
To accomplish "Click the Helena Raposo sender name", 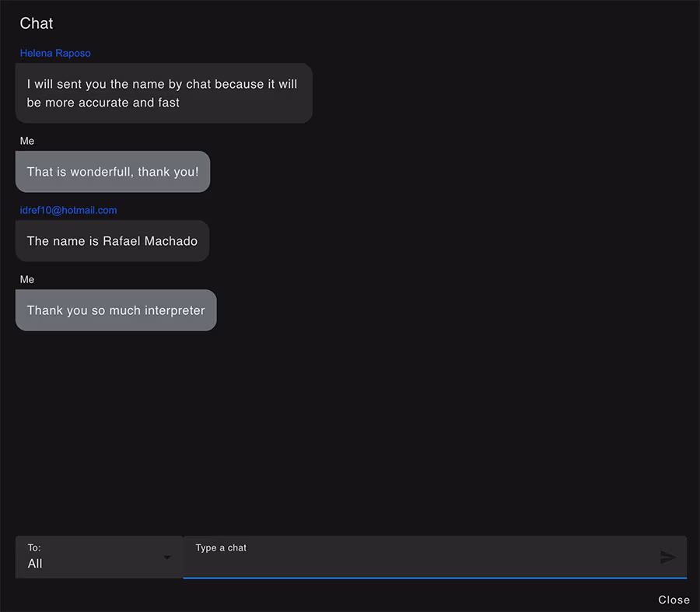I will tap(55, 53).
